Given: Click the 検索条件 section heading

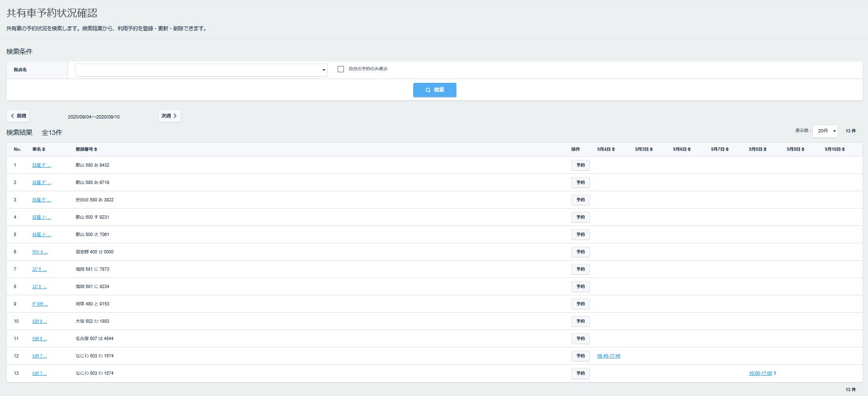Looking at the screenshot, I should point(19,52).
